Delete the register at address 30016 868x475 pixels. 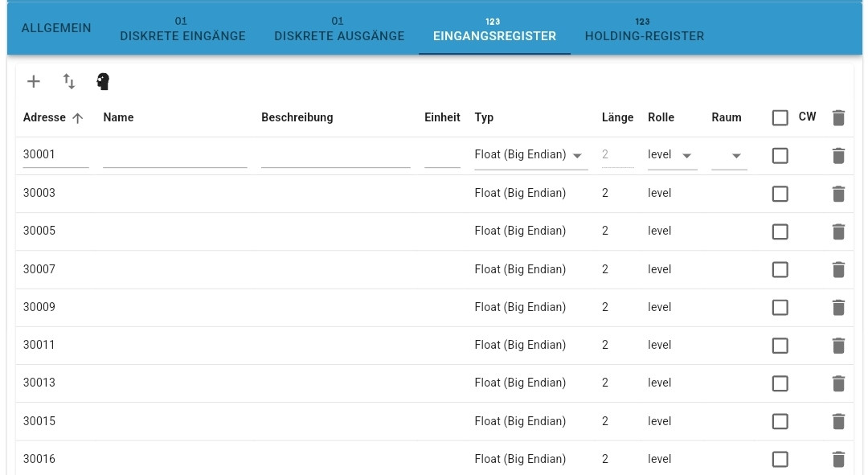(x=838, y=460)
